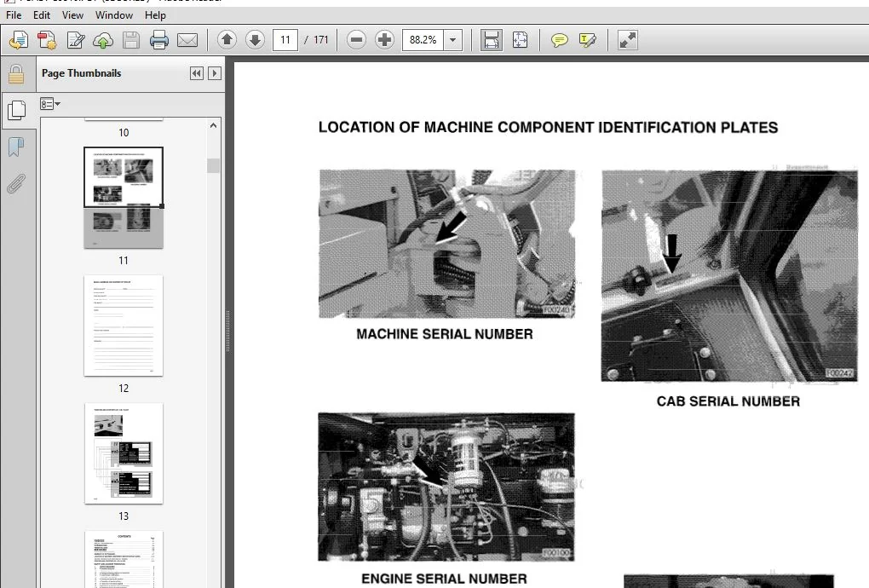
Task: Open the Bookmarks pane icon
Action: pyautogui.click(x=16, y=147)
